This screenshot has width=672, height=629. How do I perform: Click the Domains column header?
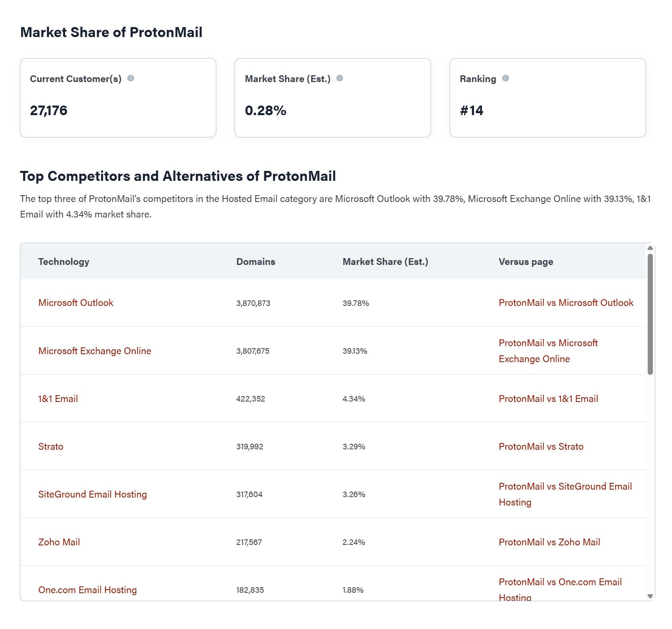[256, 262]
